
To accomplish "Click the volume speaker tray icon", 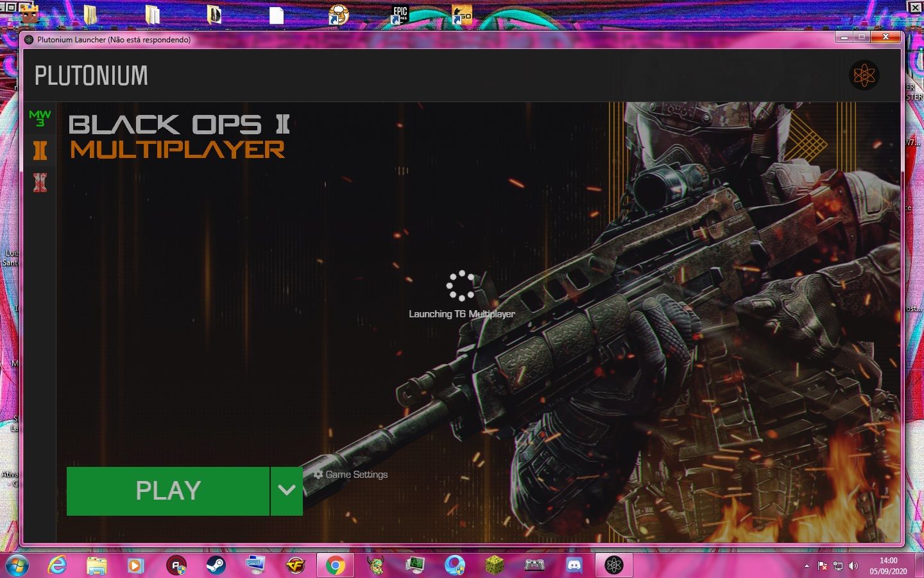I will point(853,566).
